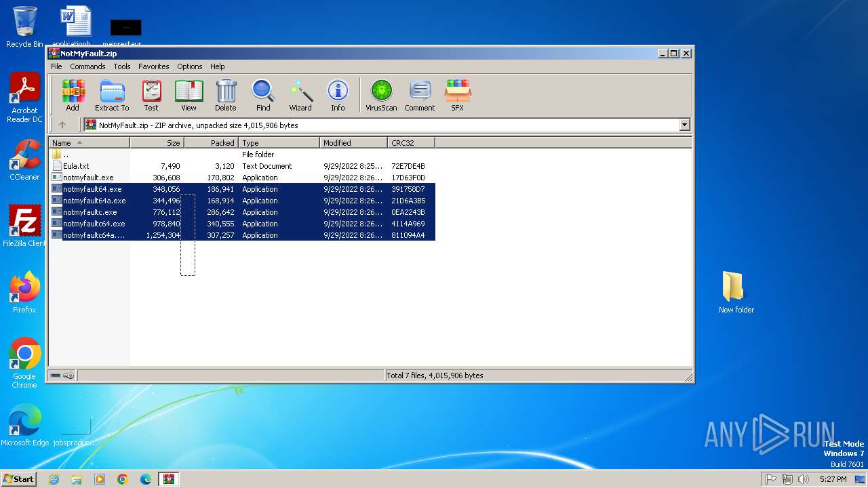The width and height of the screenshot is (868, 488).
Task: Sort by the Name column header
Action: pos(89,143)
